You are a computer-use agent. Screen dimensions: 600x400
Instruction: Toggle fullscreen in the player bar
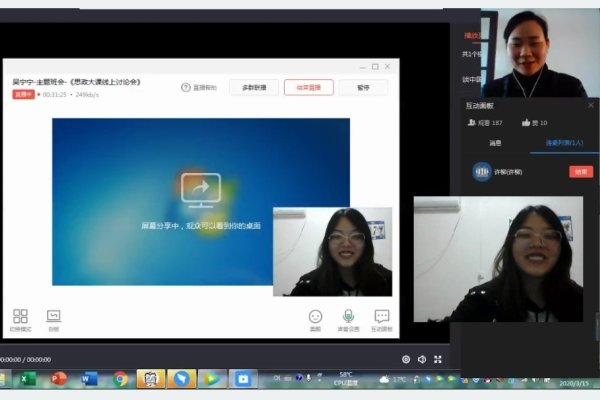(438, 359)
